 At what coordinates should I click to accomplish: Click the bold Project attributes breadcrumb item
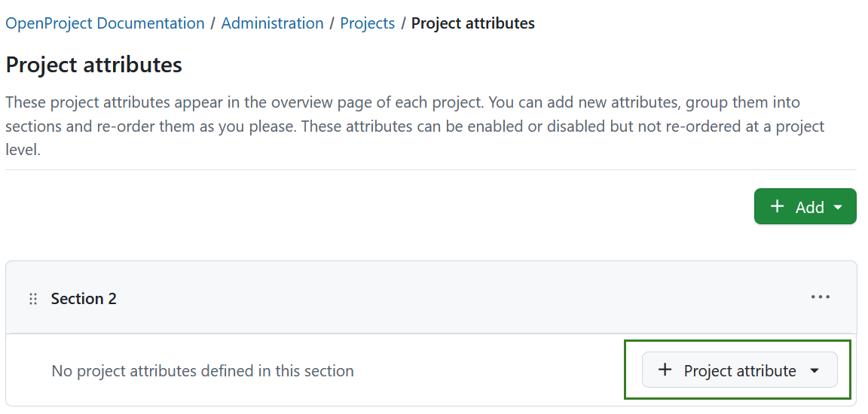pos(472,23)
